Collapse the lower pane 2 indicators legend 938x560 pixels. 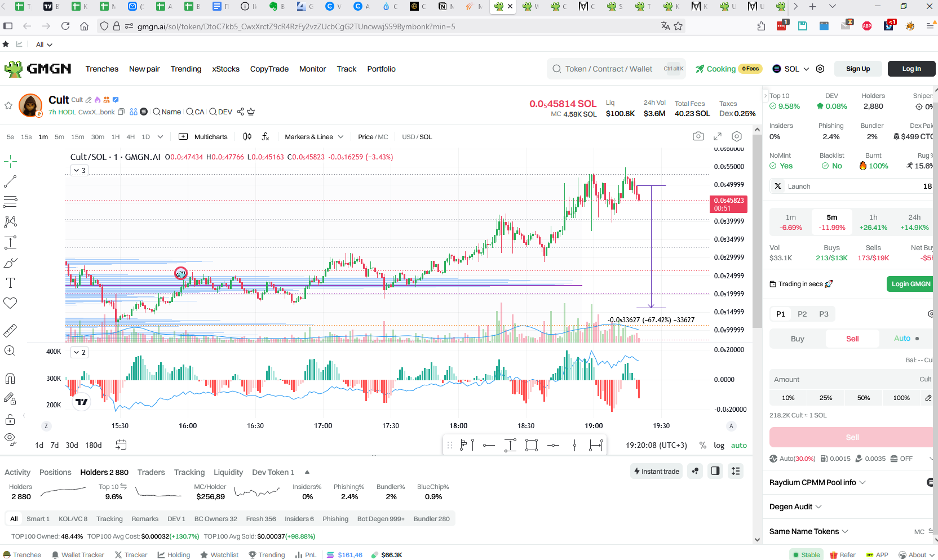coord(79,352)
